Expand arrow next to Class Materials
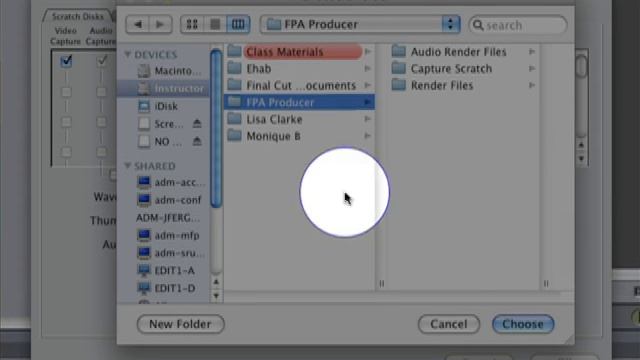The image size is (640, 360). pos(368,52)
